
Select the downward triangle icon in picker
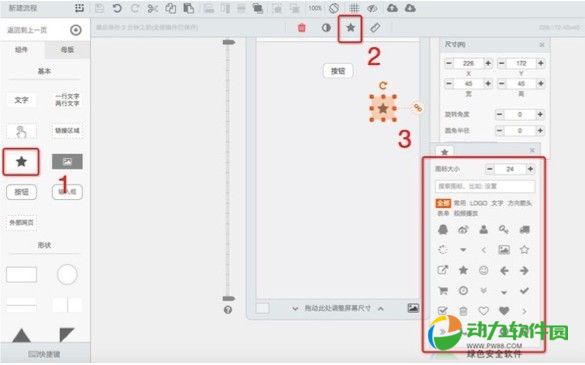(x=463, y=250)
